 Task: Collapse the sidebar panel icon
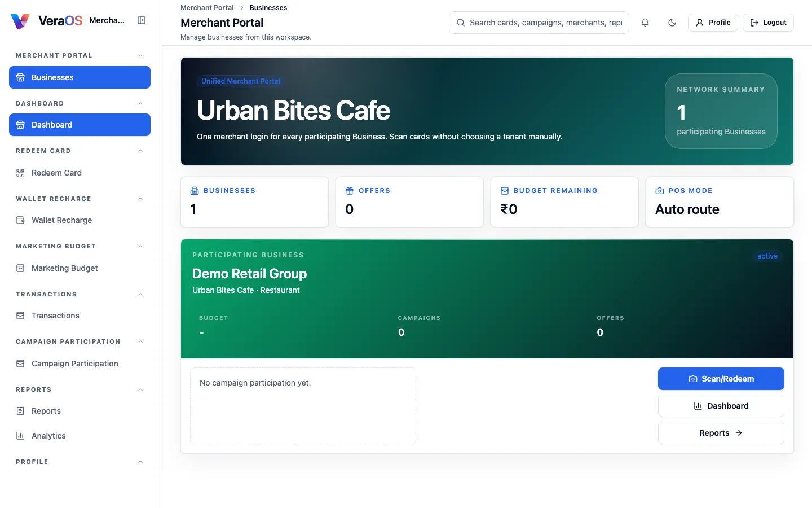pos(142,20)
